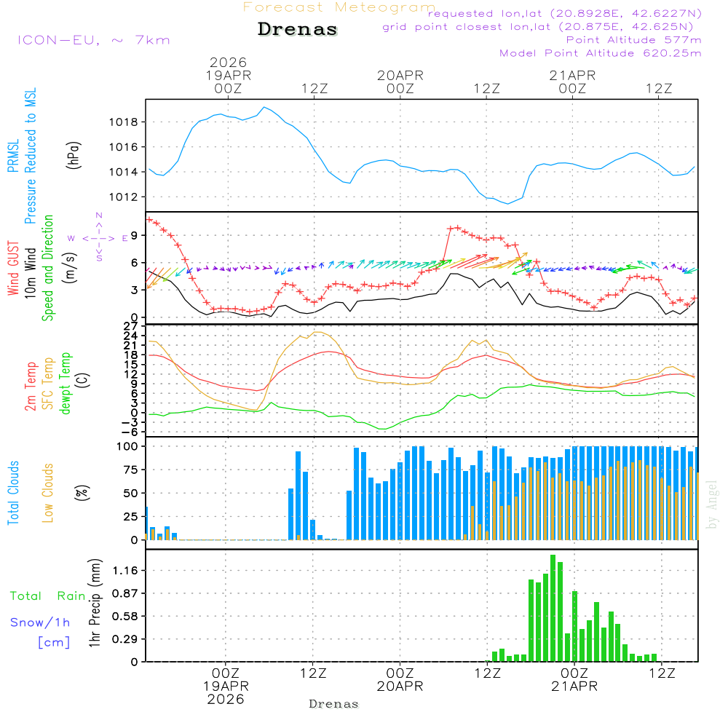This screenshot has height=728, width=728.
Task: Select the 'SFC Temp' legend label
Action: 48,384
